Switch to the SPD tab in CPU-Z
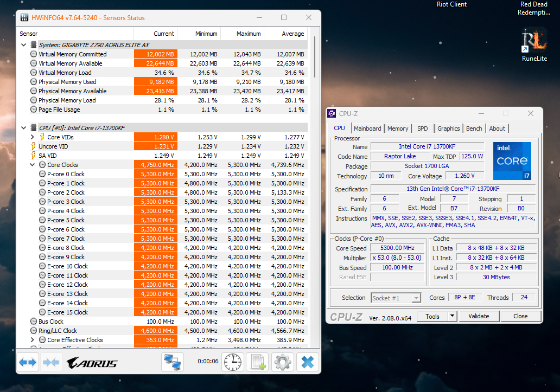The image size is (560, 392). pyautogui.click(x=423, y=128)
